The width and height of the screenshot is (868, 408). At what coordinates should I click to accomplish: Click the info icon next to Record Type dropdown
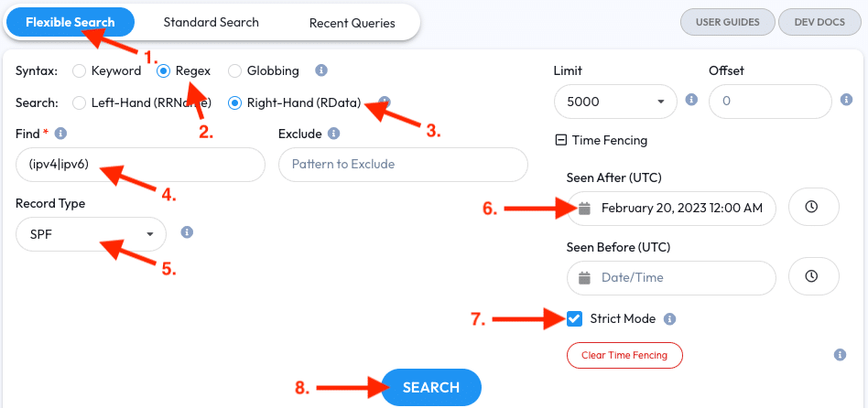pos(187,232)
